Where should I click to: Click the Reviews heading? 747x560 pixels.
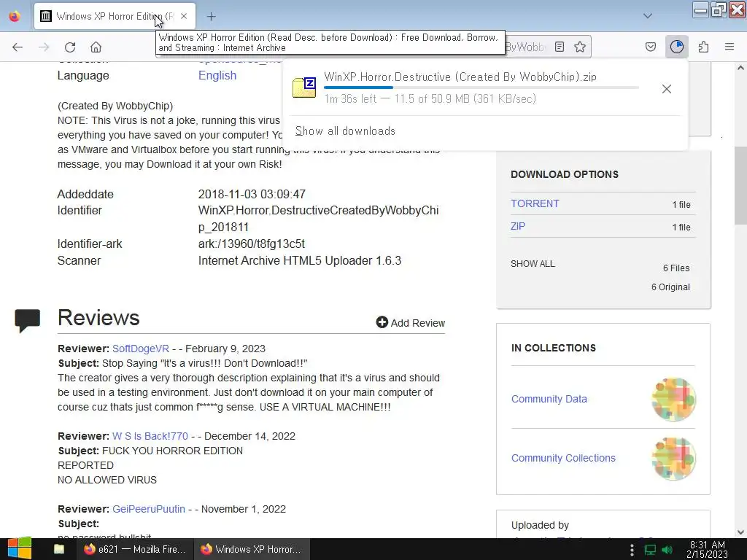coord(98,318)
